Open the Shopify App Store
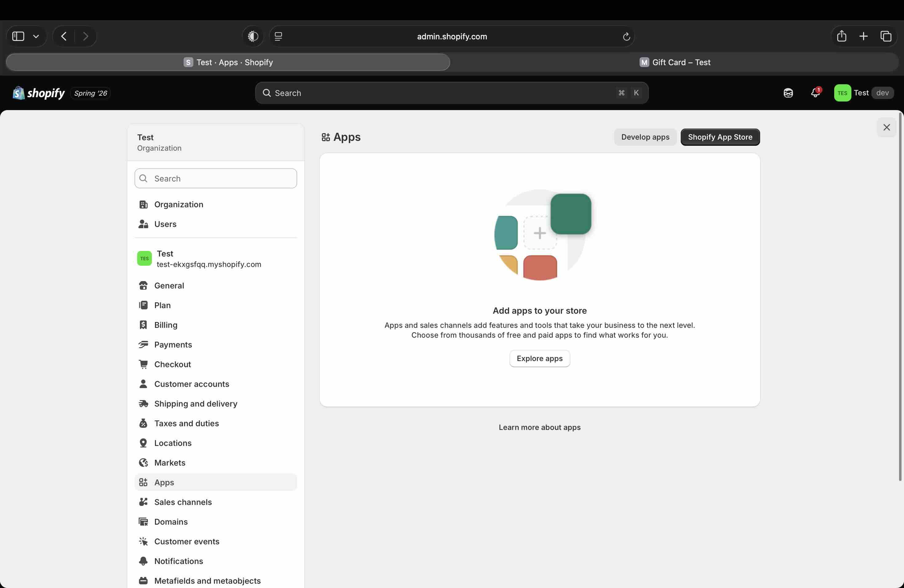 pos(720,137)
